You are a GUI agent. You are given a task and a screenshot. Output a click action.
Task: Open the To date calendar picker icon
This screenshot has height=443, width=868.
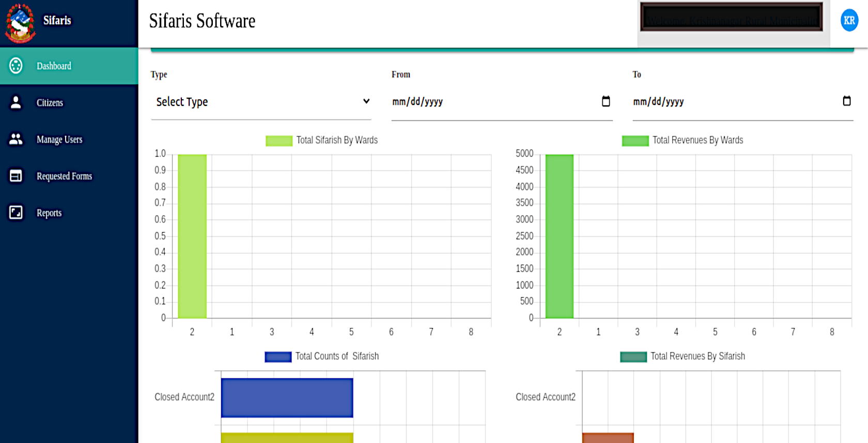click(846, 101)
